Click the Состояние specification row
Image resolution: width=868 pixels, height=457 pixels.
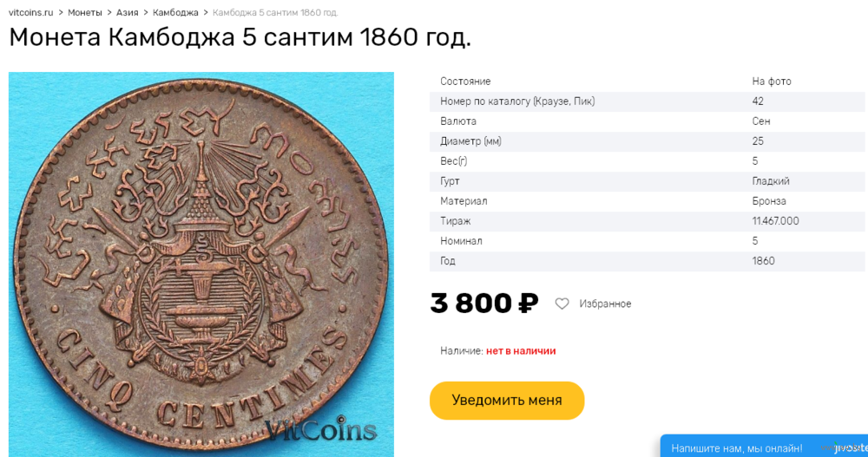pyautogui.click(x=648, y=82)
